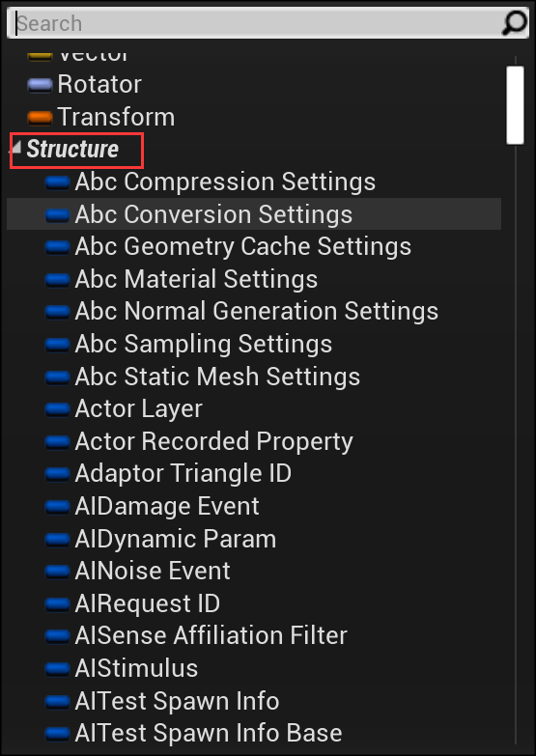Click the white vertical scrollbar thumb
This screenshot has width=536, height=756.
[x=515, y=105]
